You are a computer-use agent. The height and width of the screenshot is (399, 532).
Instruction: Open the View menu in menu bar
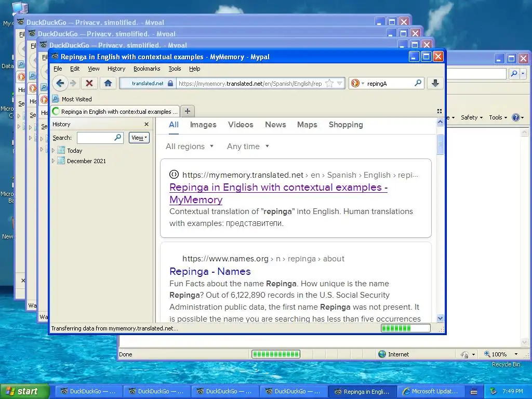tap(94, 69)
